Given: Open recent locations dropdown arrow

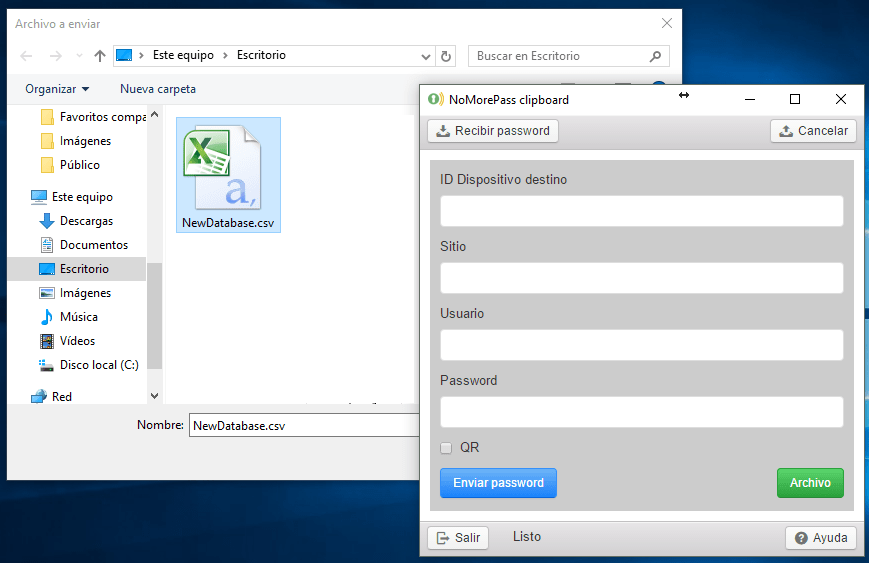Looking at the screenshot, I should tap(79, 56).
